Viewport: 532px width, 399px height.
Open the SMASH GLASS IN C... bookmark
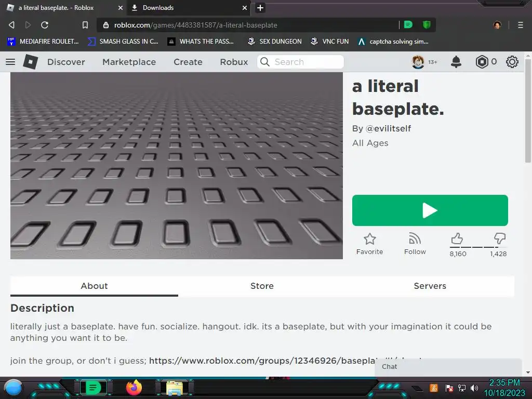click(x=123, y=42)
